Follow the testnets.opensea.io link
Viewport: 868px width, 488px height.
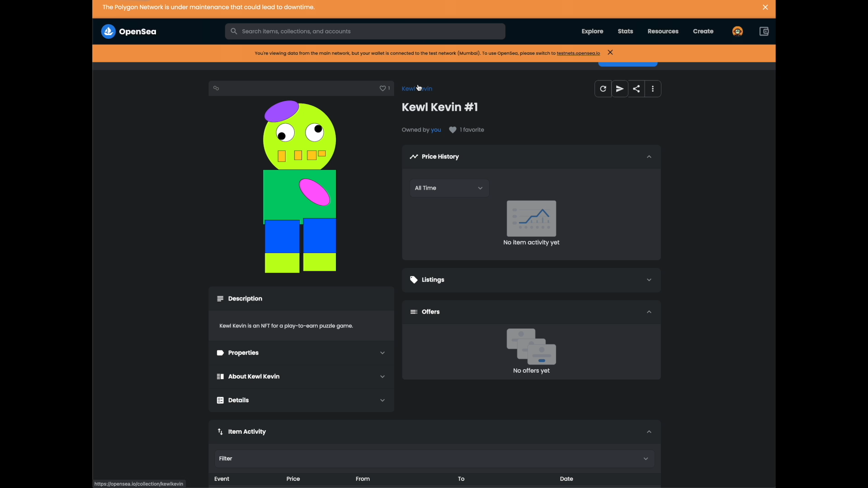pos(578,53)
